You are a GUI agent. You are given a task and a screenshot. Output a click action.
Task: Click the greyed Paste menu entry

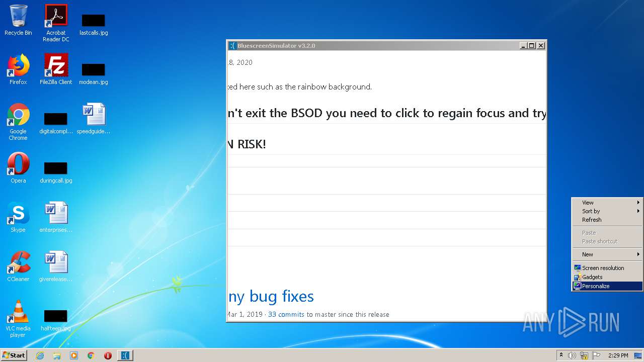click(x=607, y=233)
